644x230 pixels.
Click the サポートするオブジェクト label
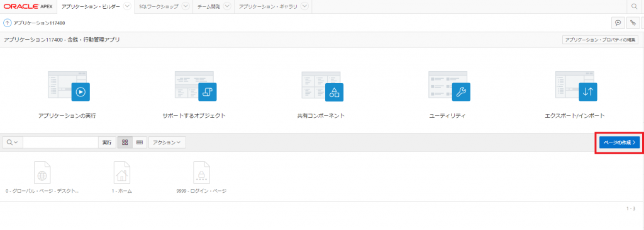tap(194, 116)
